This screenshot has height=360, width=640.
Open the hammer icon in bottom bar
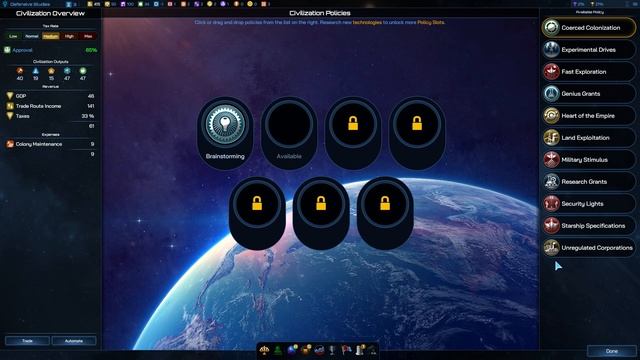(x=373, y=350)
